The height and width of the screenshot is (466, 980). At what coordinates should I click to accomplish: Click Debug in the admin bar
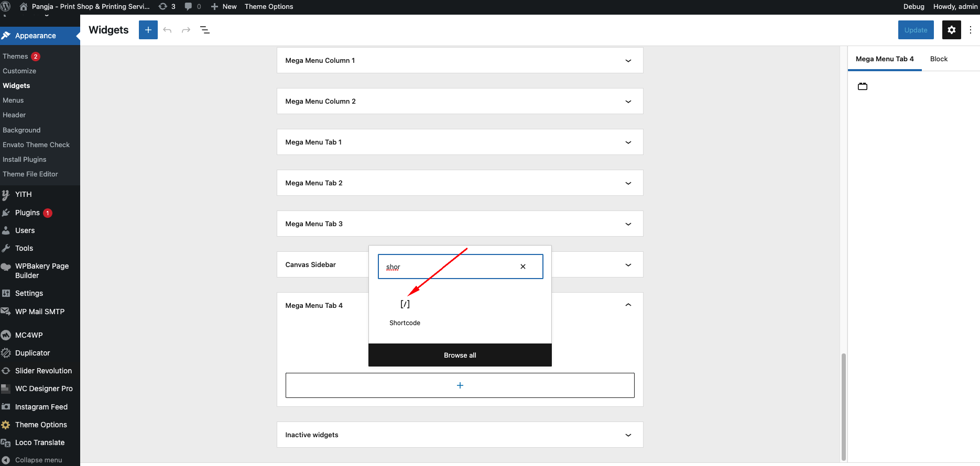click(x=913, y=6)
